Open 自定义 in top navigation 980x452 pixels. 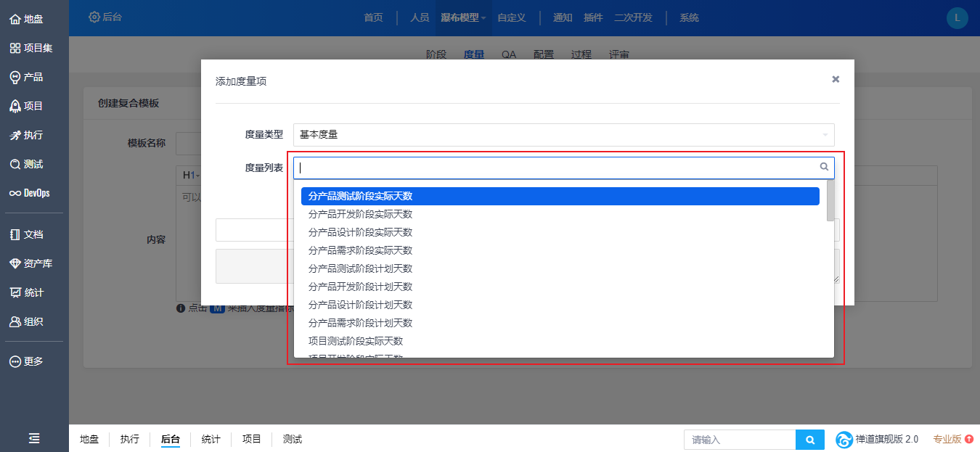pyautogui.click(x=511, y=17)
